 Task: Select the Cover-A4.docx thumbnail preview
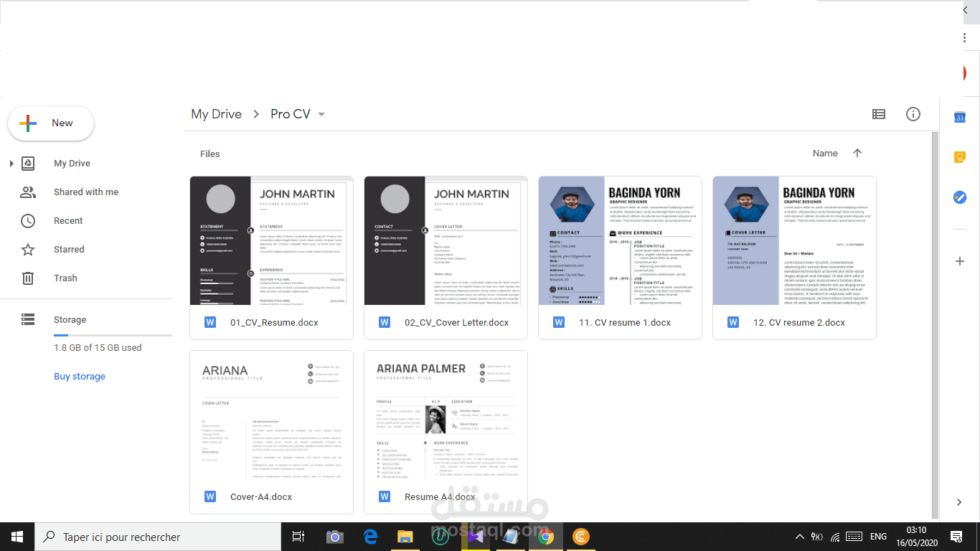(271, 415)
